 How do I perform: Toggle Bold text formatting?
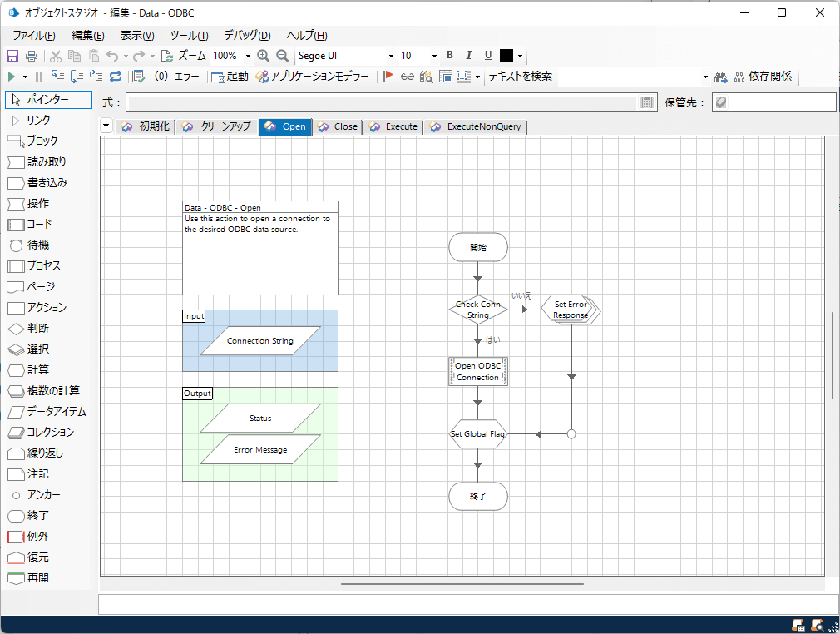tap(450, 56)
